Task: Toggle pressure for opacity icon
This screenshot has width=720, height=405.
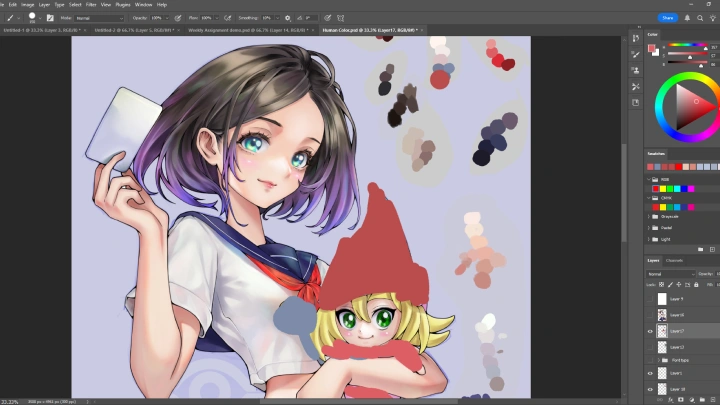Action: pos(178,18)
